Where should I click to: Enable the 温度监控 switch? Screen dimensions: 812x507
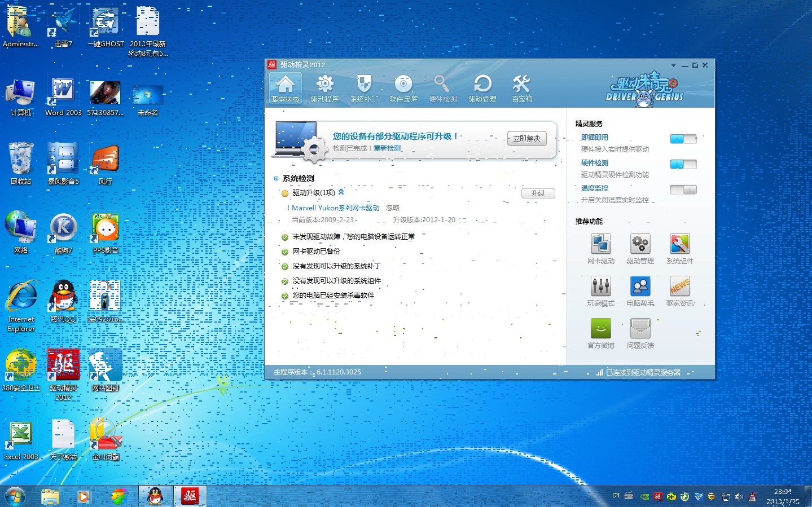pos(683,189)
